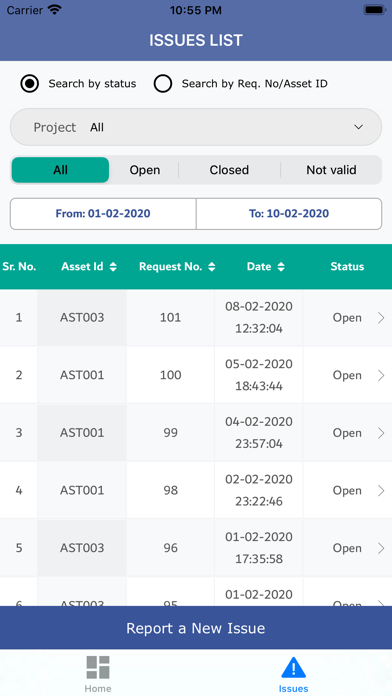Click request number 100
The height and width of the screenshot is (696, 392).
170,376
